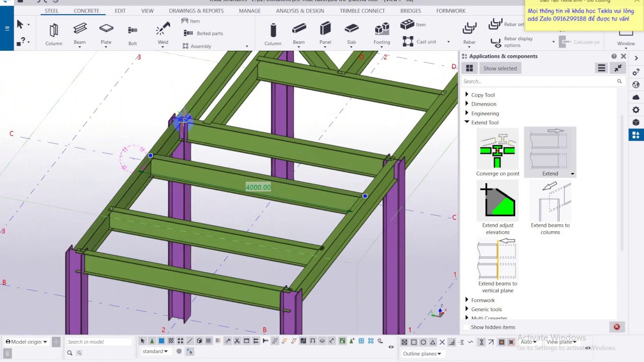Image resolution: width=644 pixels, height=362 pixels.
Task: Expand the Copy Tool group
Action: [467, 95]
